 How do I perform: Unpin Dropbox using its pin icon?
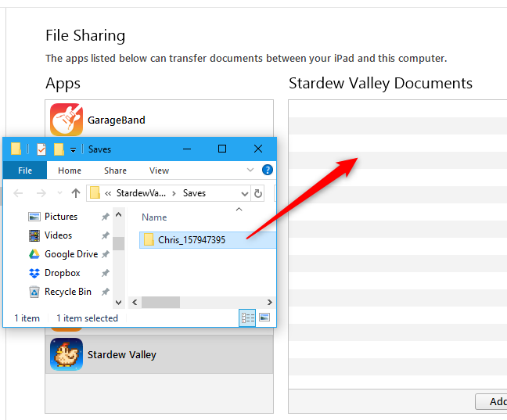coord(106,273)
